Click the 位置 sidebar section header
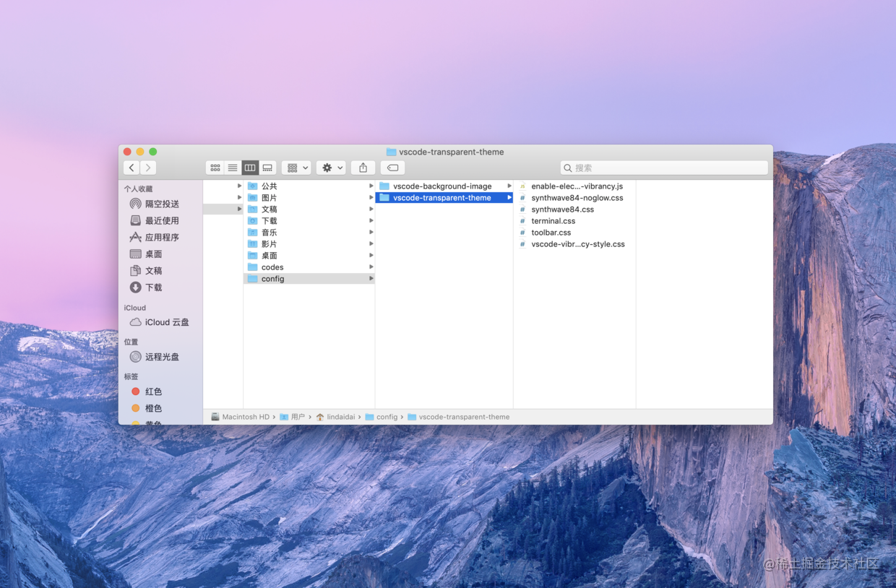This screenshot has height=588, width=896. (131, 342)
